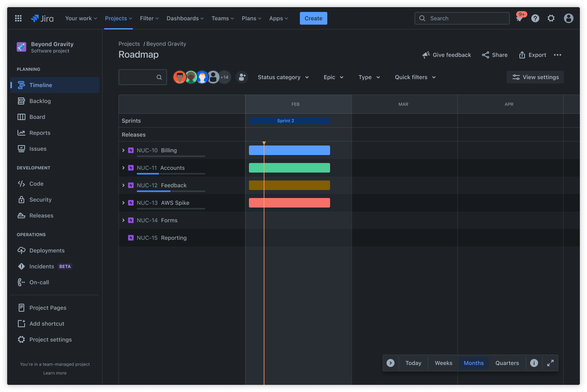The width and height of the screenshot is (587, 392).
Task: Open the Status category dropdown
Action: [283, 77]
